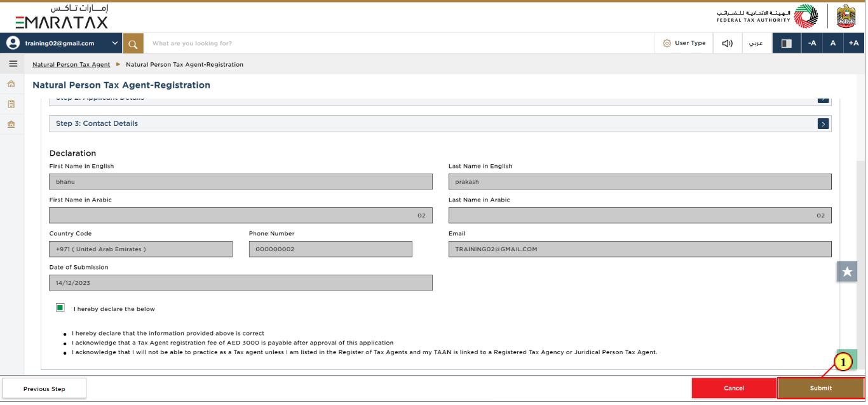Click the Country Code field
This screenshot has width=868, height=405.
tap(141, 249)
